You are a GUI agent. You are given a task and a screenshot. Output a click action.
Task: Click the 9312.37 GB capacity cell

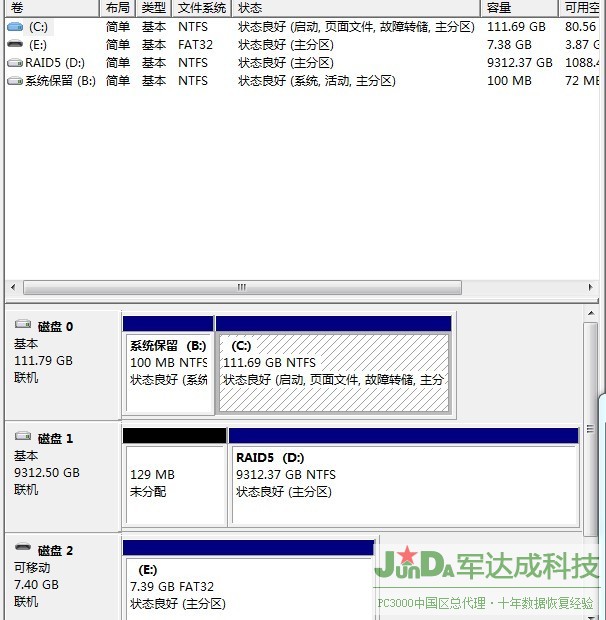pos(519,63)
